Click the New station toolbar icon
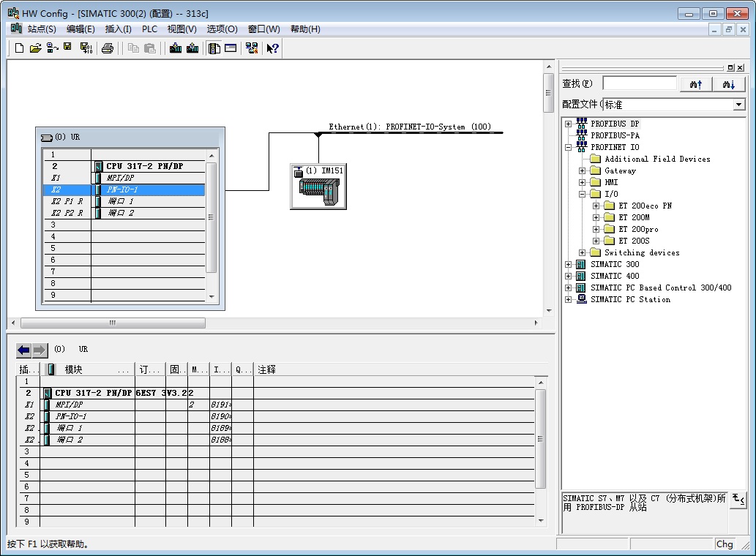This screenshot has height=556, width=756. 20,48
